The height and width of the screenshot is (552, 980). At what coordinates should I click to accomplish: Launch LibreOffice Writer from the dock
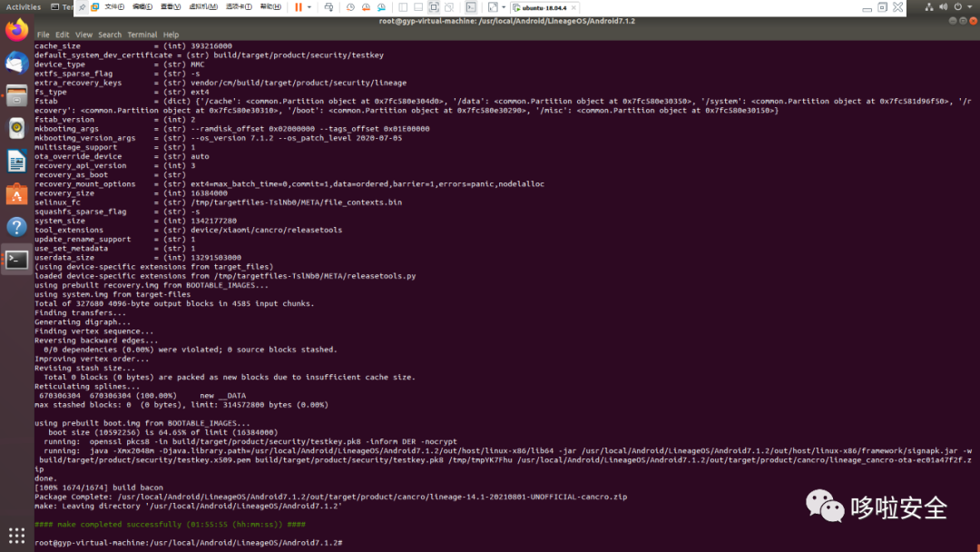[x=17, y=162]
